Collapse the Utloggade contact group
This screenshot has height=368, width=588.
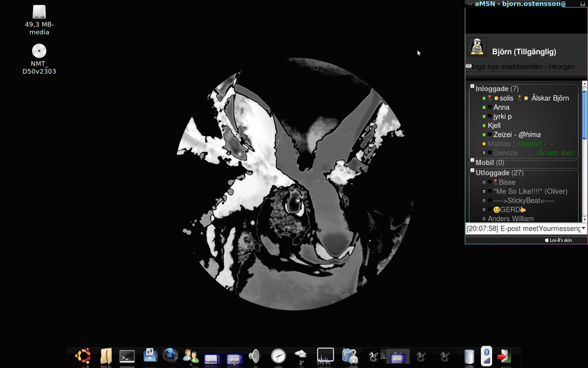tap(472, 170)
